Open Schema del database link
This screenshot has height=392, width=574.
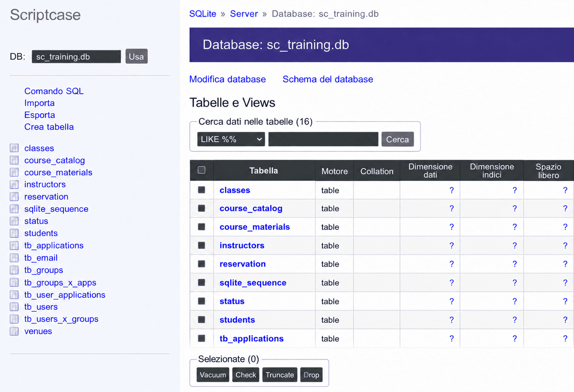coord(328,79)
